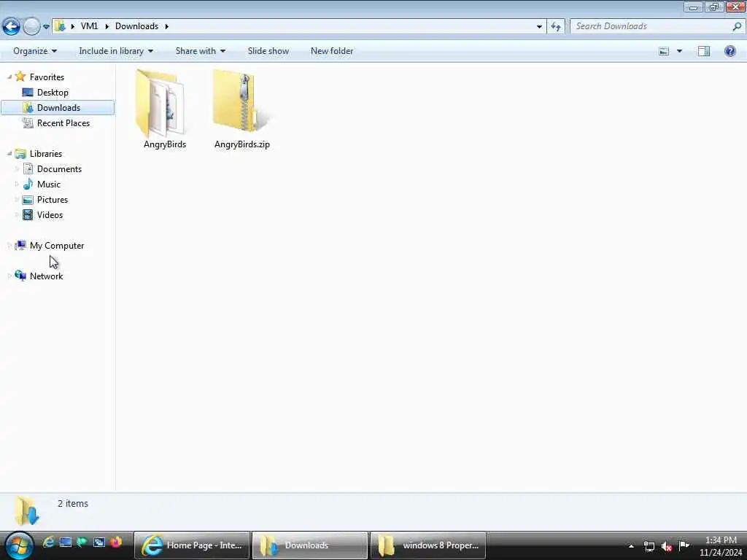Launch Internet Explorer from quick launch
This screenshot has height=560, width=747.
[48, 542]
